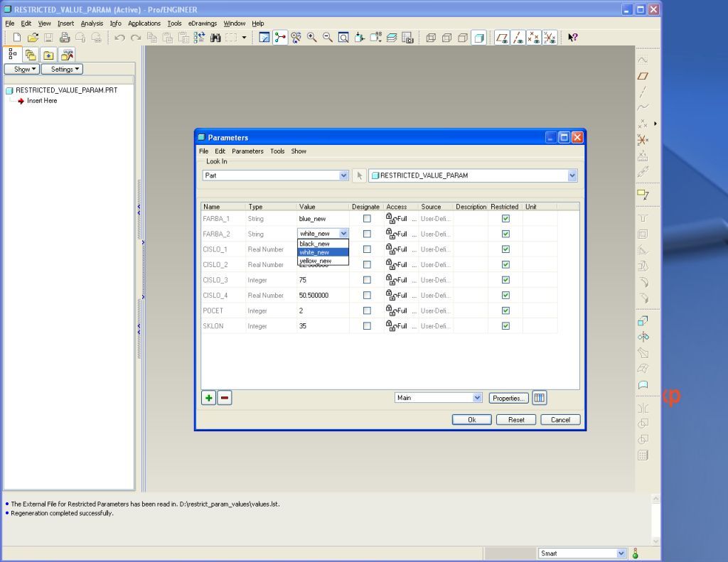Click the Favorites star-folder tab icon
The height and width of the screenshot is (562, 728).
click(x=48, y=55)
